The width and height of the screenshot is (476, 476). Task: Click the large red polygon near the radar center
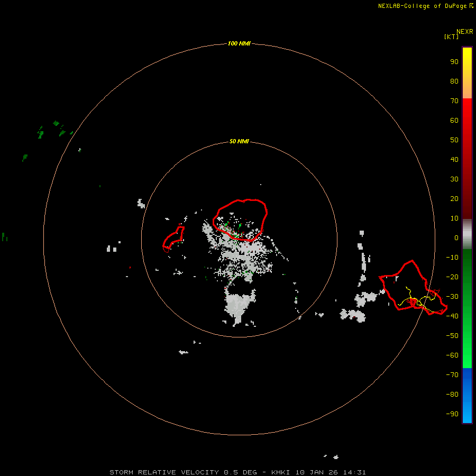240,220
